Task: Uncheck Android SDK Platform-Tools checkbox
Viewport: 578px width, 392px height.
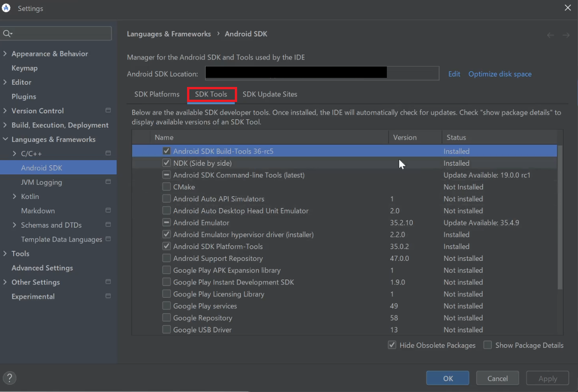Action: tap(167, 246)
